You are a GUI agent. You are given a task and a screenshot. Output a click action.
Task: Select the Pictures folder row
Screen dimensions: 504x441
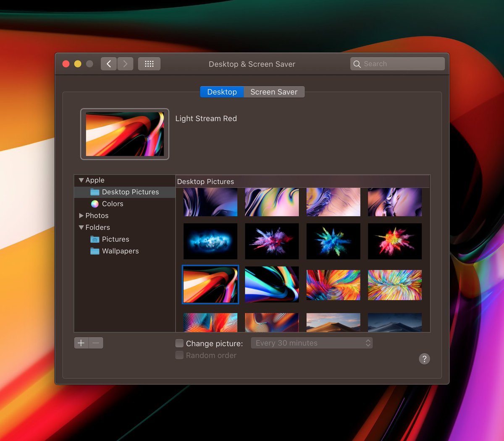125,239
